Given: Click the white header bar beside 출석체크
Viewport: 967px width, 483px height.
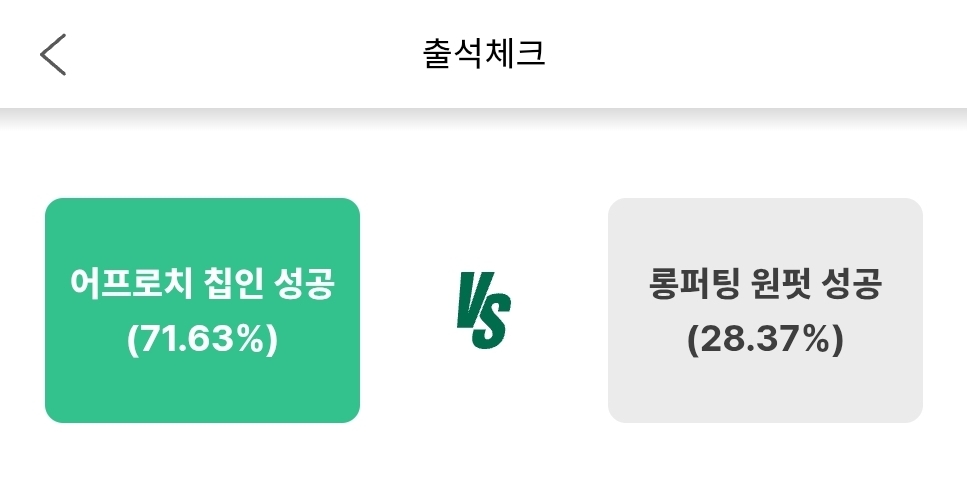Looking at the screenshot, I should coord(750,54).
